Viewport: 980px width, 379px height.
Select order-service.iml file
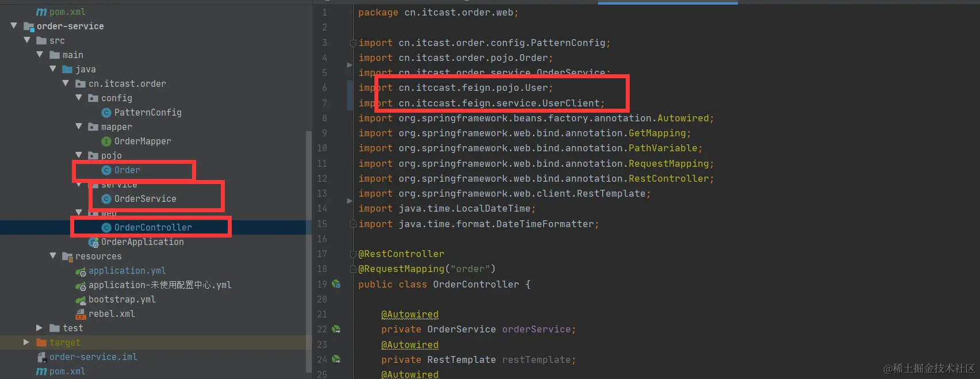tap(93, 357)
